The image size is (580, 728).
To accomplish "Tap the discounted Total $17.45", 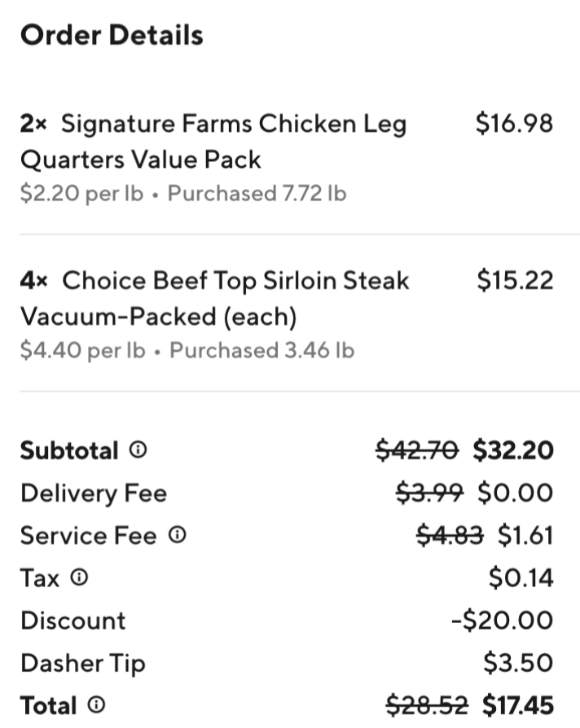I will pos(518,705).
